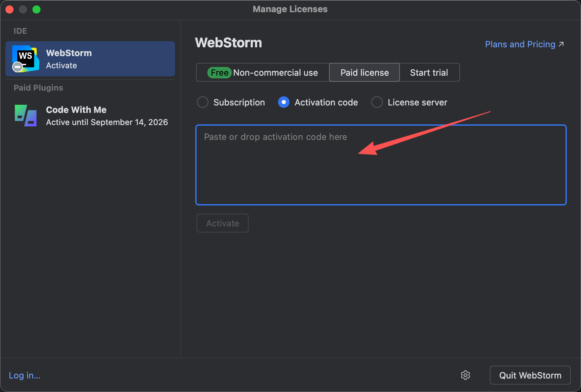Click the Code With Me plugin icon

[26, 116]
